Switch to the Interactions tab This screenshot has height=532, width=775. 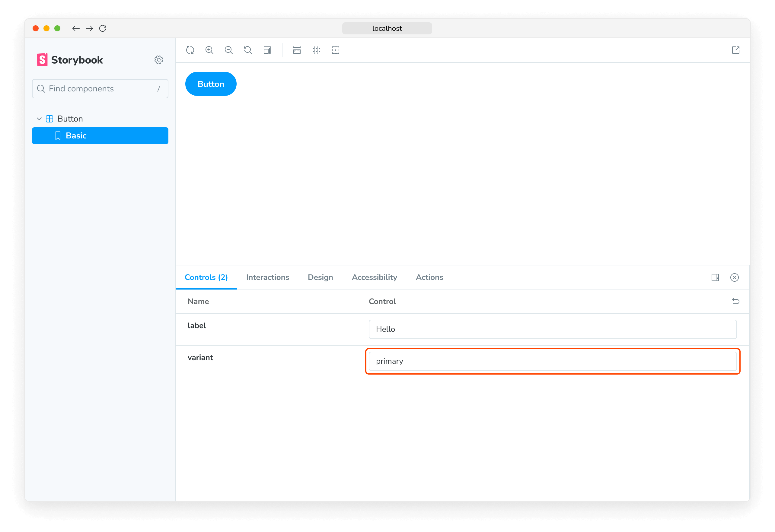coord(267,277)
